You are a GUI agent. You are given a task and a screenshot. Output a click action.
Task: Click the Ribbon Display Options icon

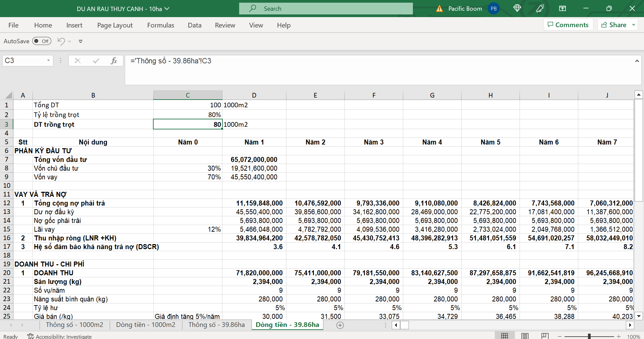tap(562, 8)
